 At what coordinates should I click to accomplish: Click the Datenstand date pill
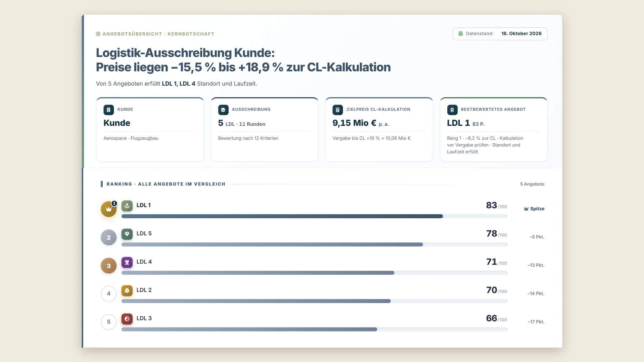click(x=500, y=34)
